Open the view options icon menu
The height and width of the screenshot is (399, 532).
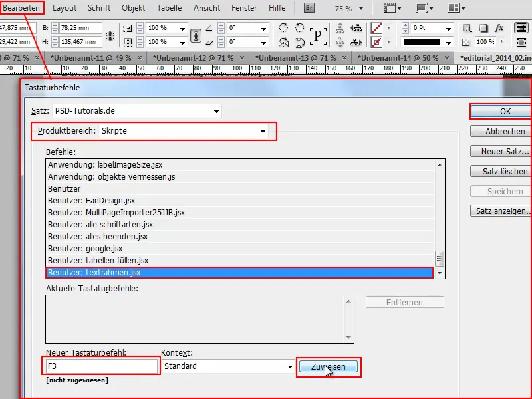pyautogui.click(x=392, y=7)
